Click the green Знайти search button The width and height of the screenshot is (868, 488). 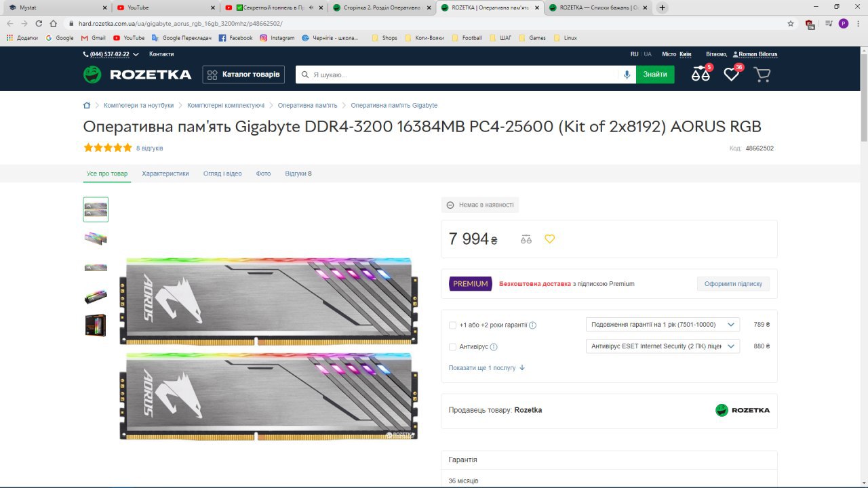point(655,75)
